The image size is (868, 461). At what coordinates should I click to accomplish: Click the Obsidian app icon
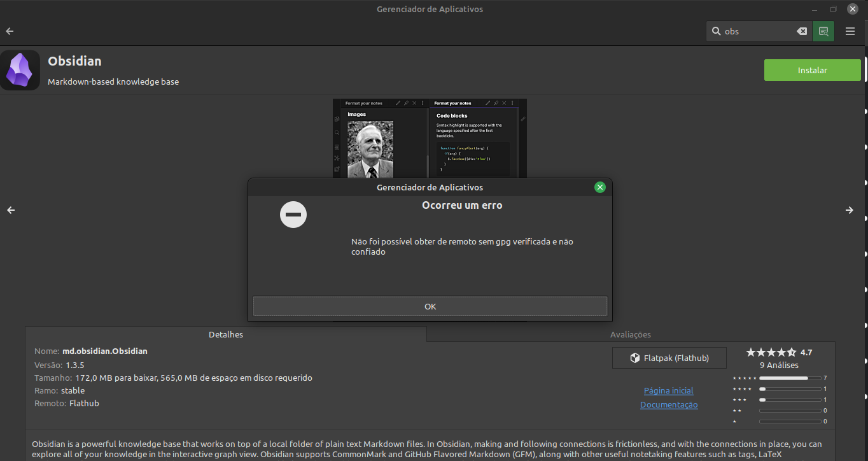tap(19, 70)
